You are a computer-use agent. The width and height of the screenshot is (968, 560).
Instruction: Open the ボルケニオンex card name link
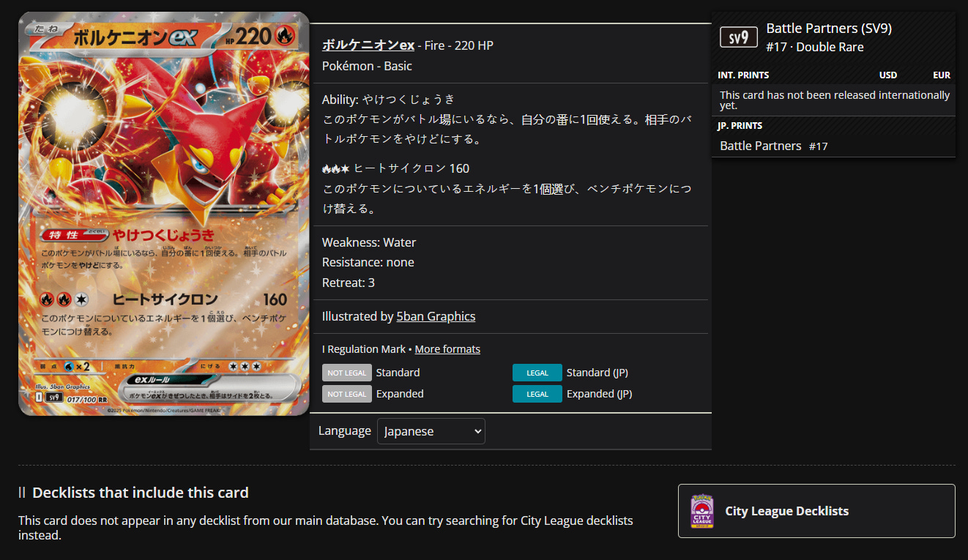[x=368, y=45]
